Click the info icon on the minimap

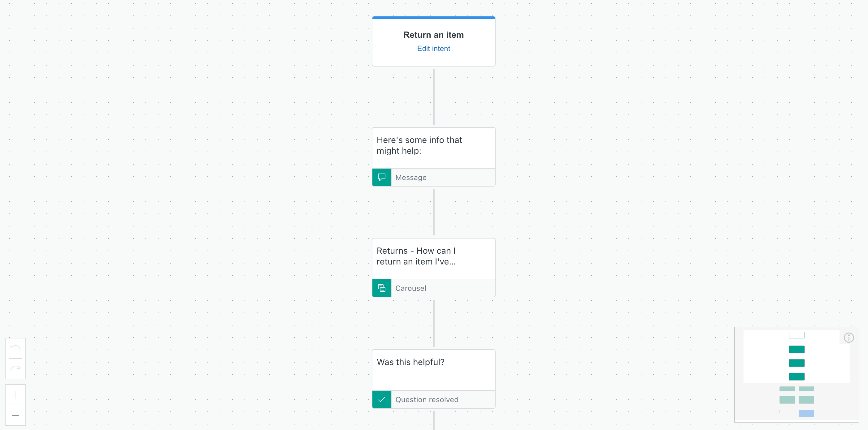(848, 338)
